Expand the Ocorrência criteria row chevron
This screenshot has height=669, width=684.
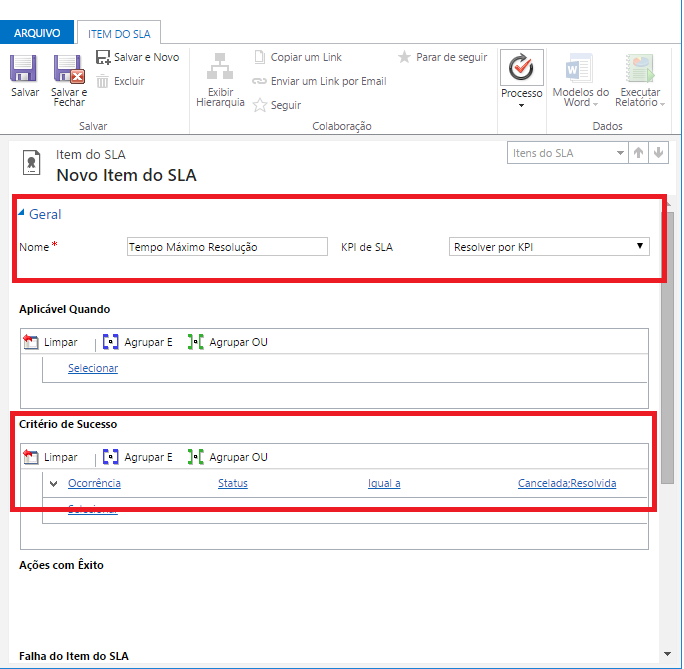(x=54, y=484)
